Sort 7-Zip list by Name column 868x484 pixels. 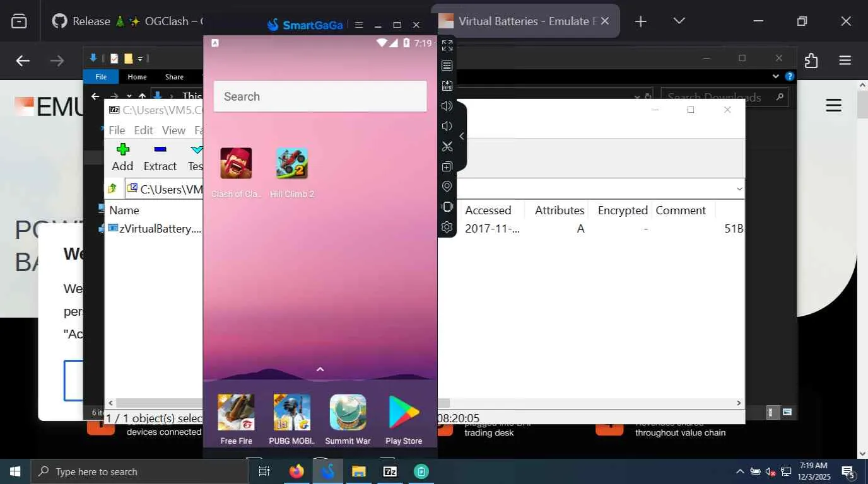point(124,210)
